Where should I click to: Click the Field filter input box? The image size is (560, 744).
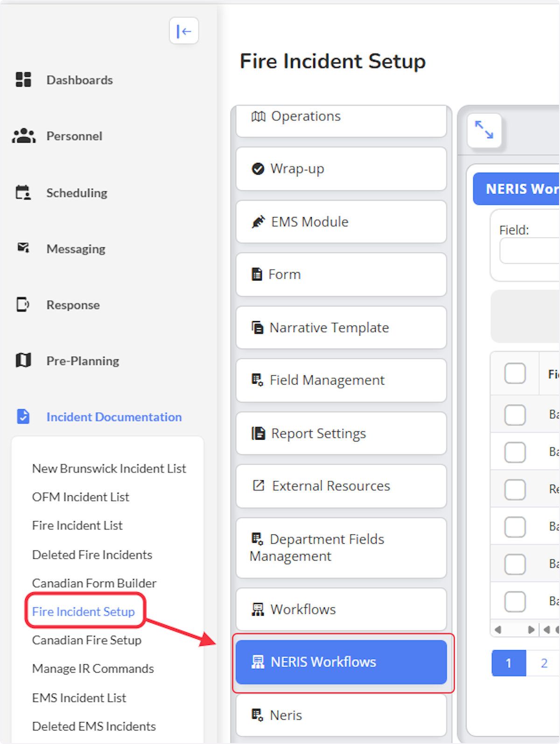point(530,251)
